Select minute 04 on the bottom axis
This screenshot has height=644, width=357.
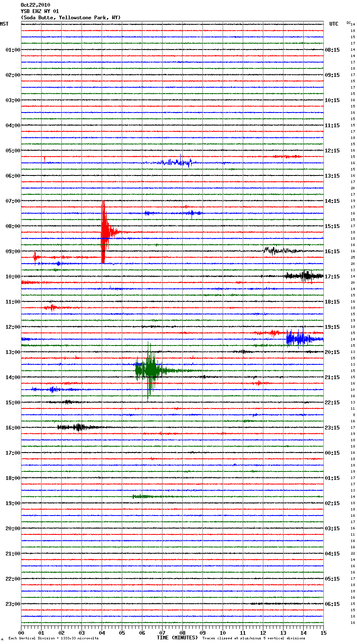102,633
